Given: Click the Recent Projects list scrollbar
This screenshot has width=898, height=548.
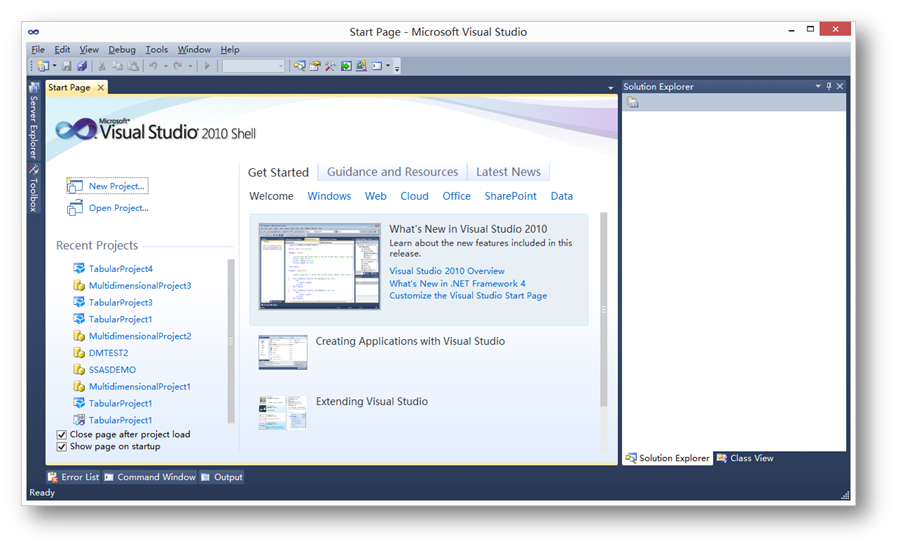Looking at the screenshot, I should pyautogui.click(x=231, y=341).
